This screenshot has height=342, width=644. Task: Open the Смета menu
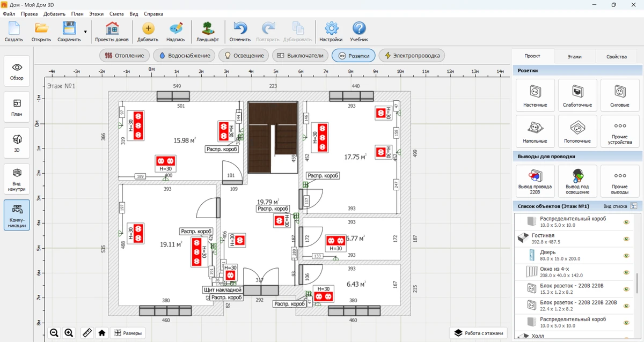point(116,14)
